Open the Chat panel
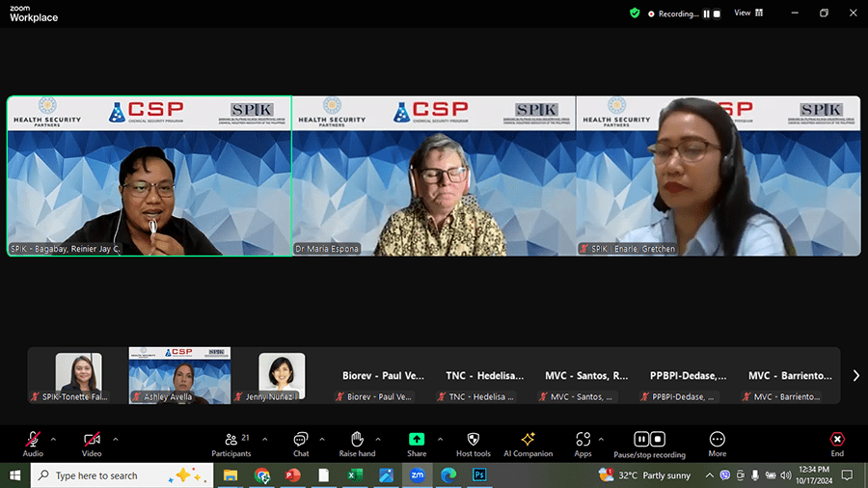Image resolution: width=868 pixels, height=488 pixels. pyautogui.click(x=301, y=445)
